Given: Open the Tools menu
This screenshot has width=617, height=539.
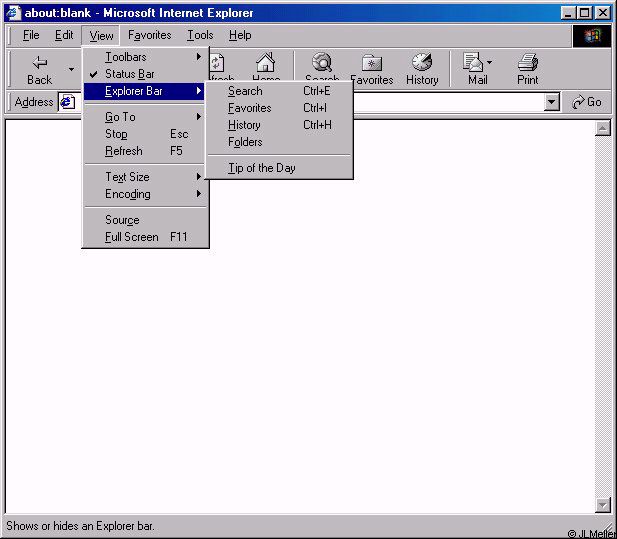Looking at the screenshot, I should [200, 35].
